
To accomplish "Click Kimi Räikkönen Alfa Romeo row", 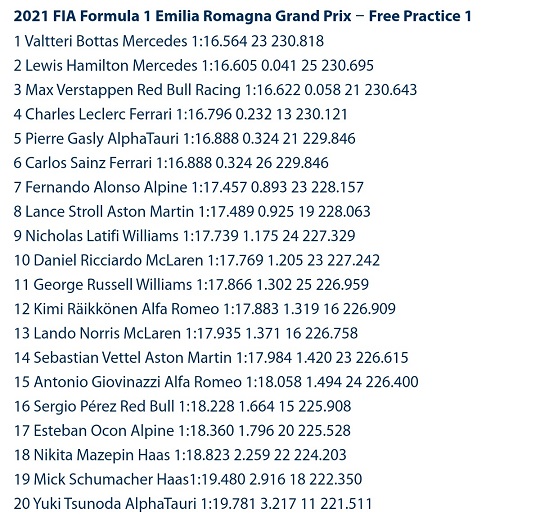I will (205, 309).
